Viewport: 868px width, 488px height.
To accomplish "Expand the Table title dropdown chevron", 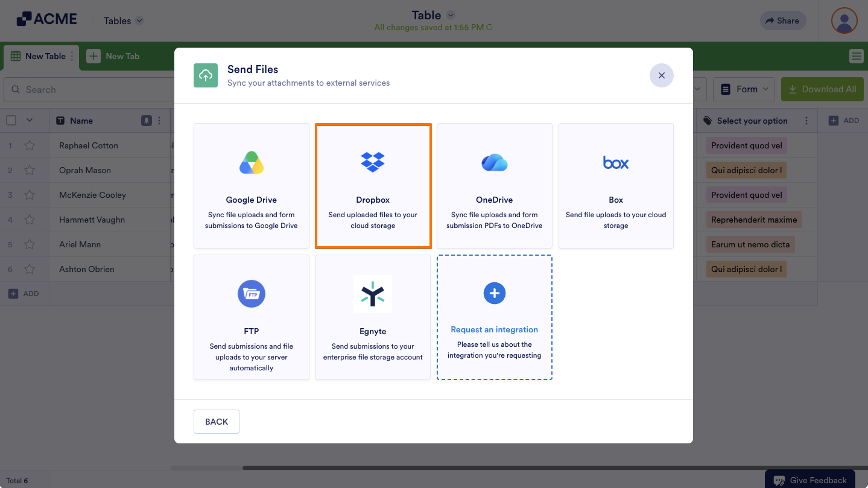I will 451,15.
